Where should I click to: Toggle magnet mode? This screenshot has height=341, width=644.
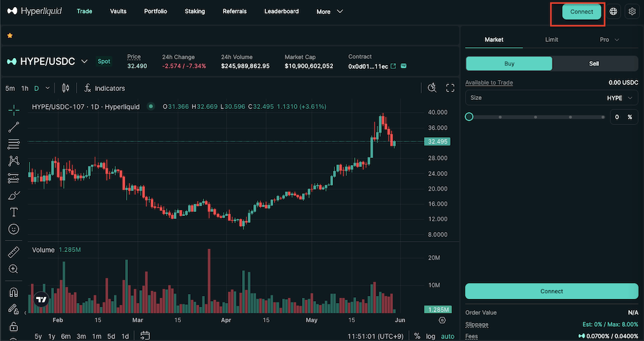[14, 292]
